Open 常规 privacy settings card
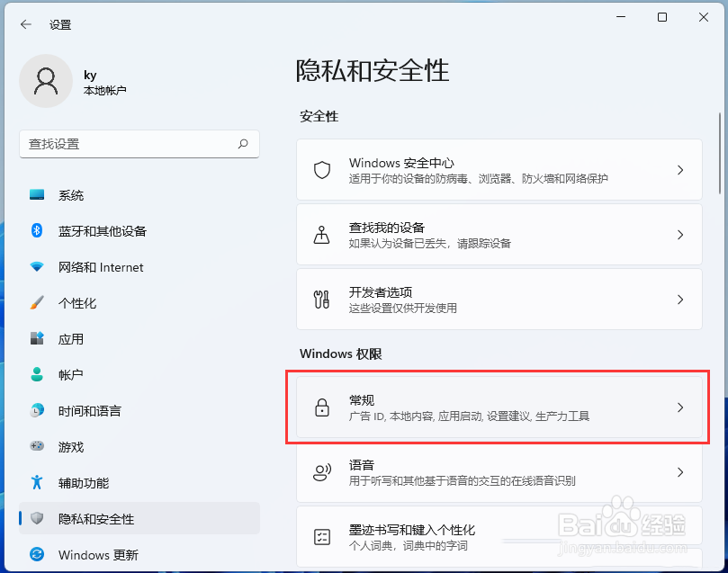Viewport: 728px width, 573px height. [x=499, y=407]
